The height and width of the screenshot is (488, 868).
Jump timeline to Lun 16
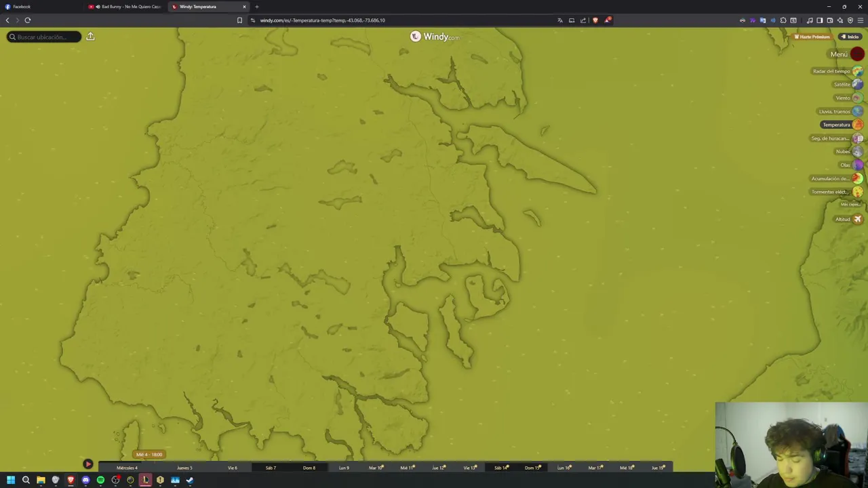tap(564, 468)
